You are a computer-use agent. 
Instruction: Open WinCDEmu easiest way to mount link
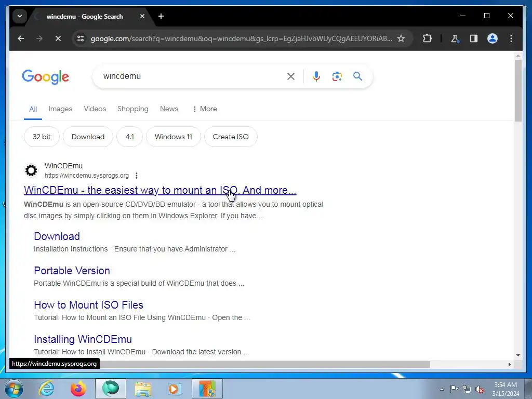pyautogui.click(x=160, y=190)
